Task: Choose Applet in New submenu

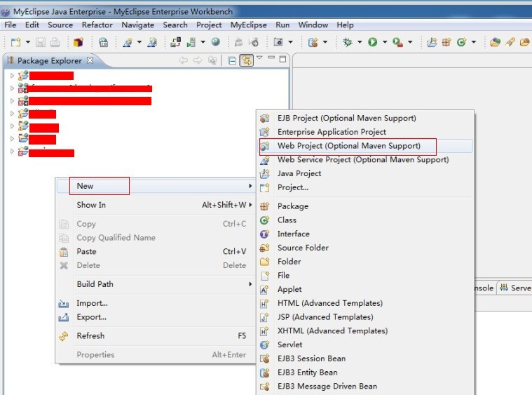Action: (x=365, y=289)
